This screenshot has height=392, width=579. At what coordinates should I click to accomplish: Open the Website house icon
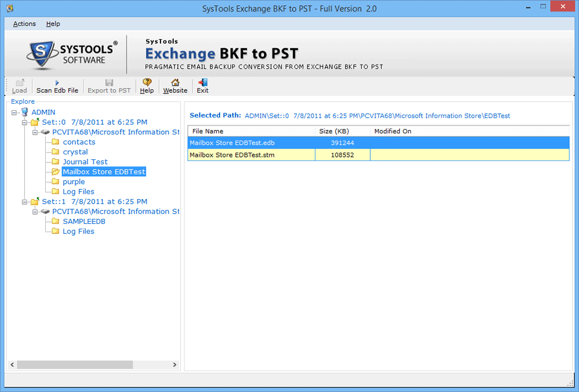[x=175, y=82]
